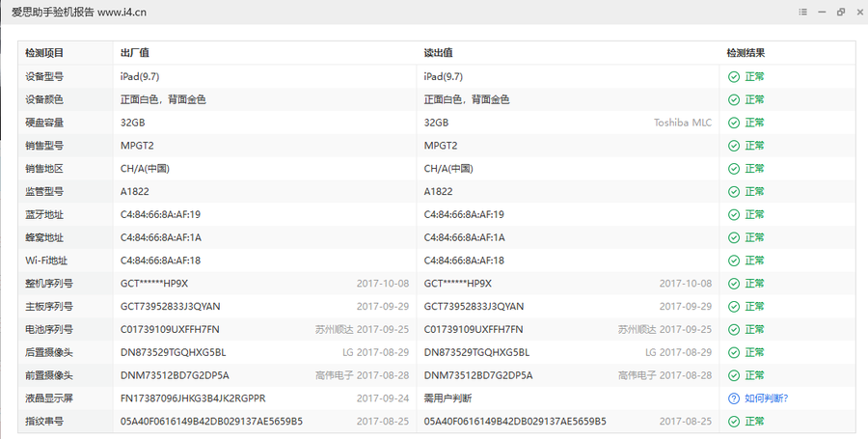868x439 pixels.
Task: Click the green check icon in 设备颜色 row
Action: pyautogui.click(x=734, y=99)
